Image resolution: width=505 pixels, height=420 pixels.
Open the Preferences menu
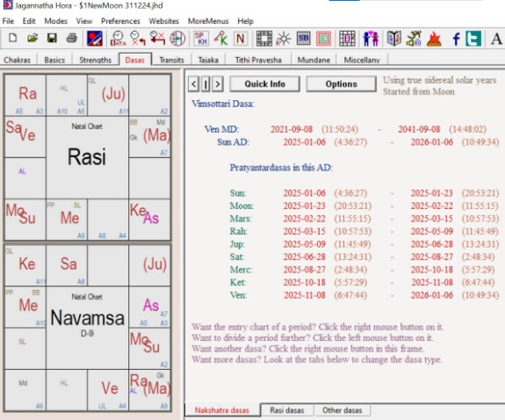click(x=120, y=21)
